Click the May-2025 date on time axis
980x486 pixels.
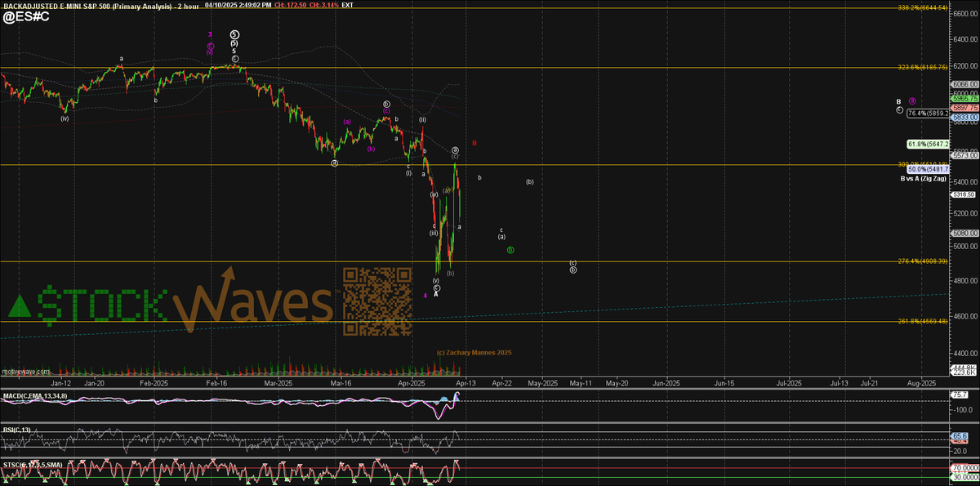(543, 381)
